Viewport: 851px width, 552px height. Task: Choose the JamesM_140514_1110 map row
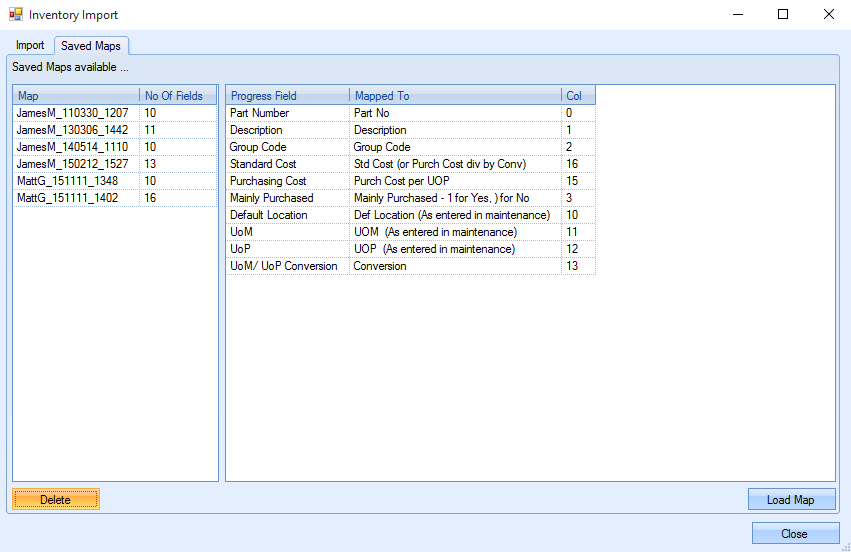point(72,147)
